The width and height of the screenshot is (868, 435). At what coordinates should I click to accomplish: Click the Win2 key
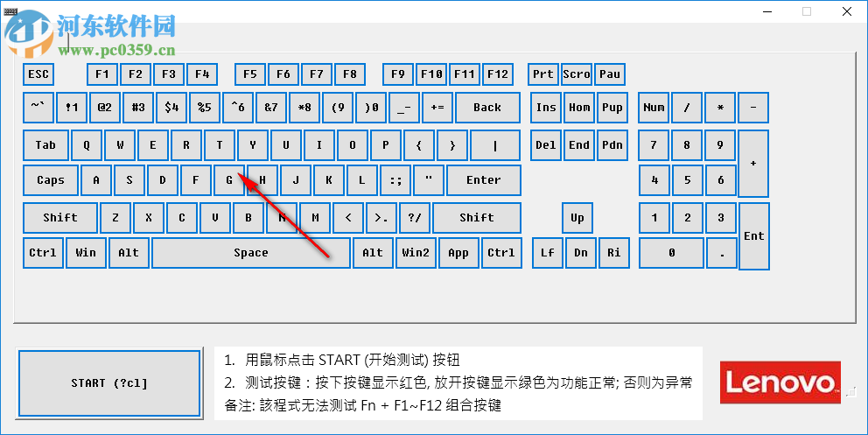416,253
